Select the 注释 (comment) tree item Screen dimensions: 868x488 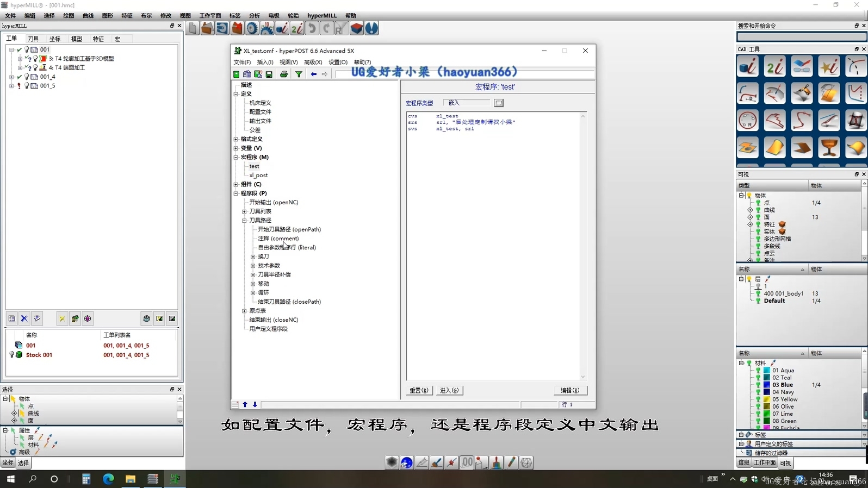(278, 238)
